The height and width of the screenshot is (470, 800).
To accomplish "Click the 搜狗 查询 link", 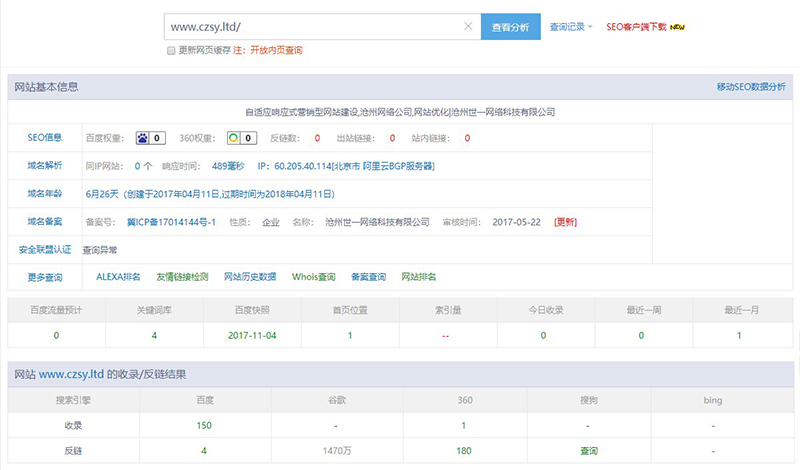I will tap(589, 451).
